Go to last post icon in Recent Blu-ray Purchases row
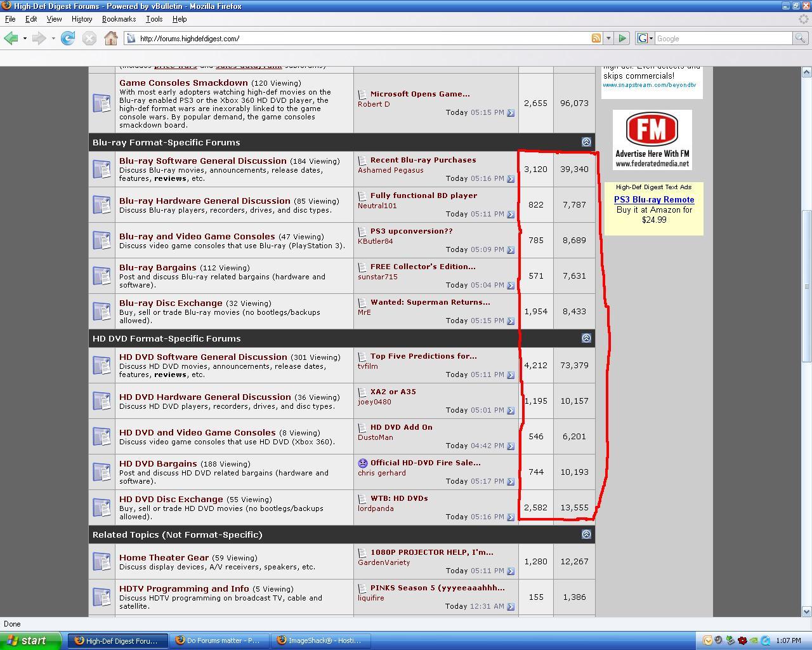 tap(510, 179)
